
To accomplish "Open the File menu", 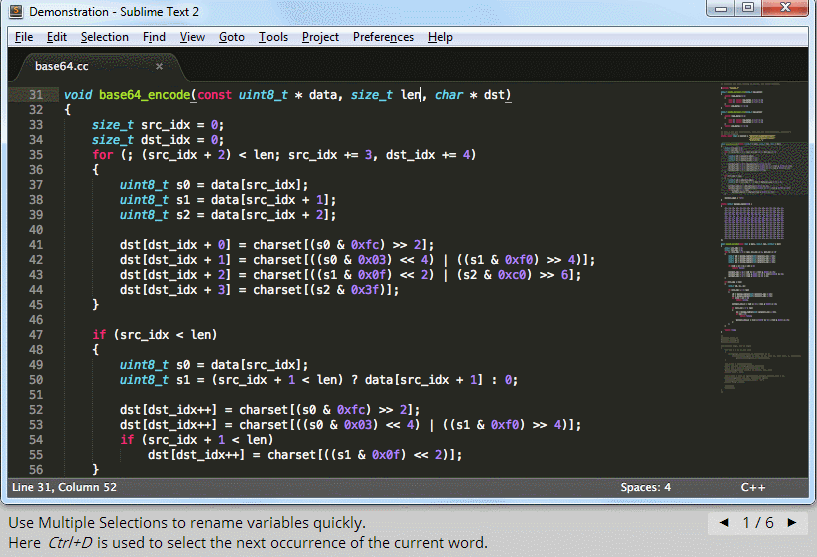I will point(24,37).
